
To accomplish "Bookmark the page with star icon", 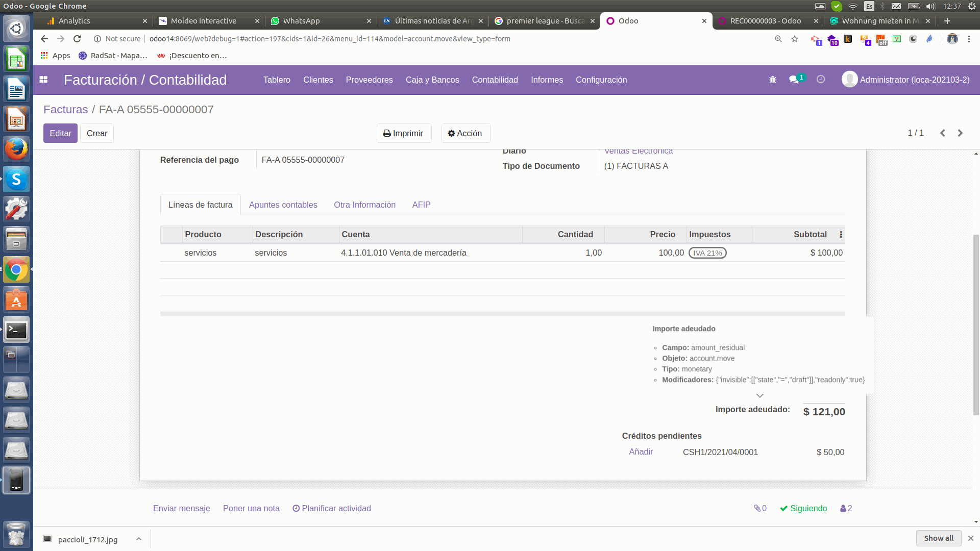I will pos(795,39).
